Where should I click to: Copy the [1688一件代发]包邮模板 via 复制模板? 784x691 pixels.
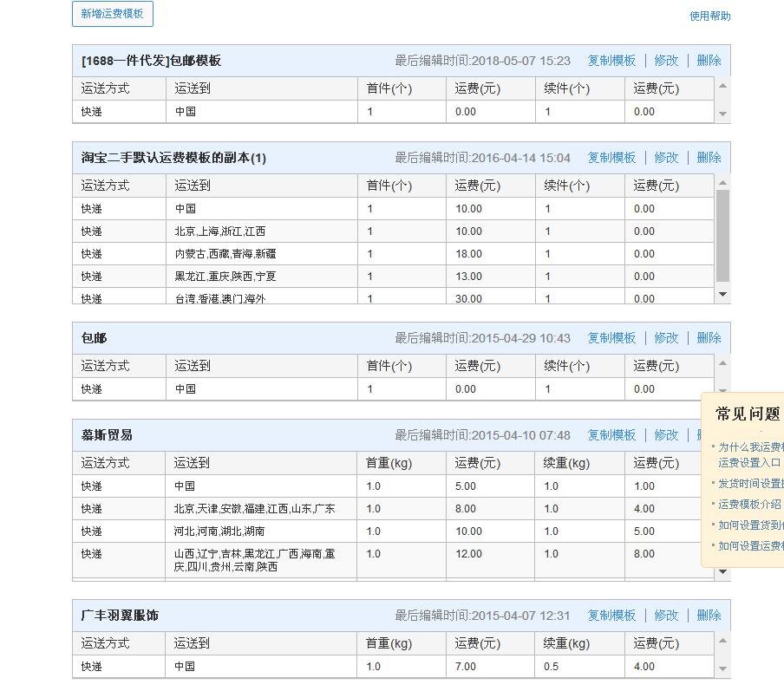611,60
